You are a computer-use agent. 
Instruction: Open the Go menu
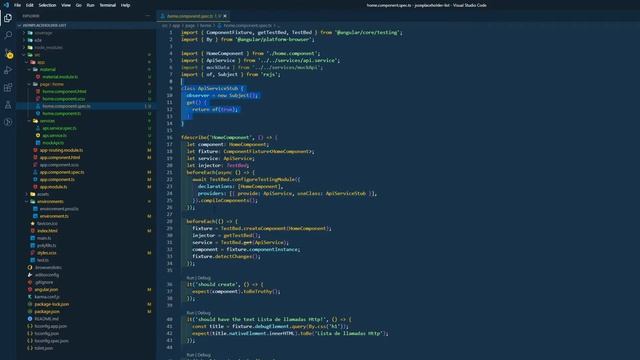[x=78, y=5]
